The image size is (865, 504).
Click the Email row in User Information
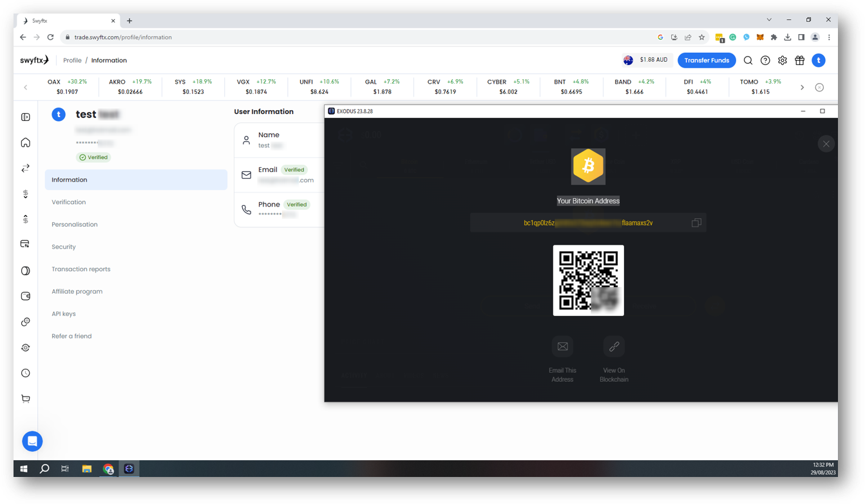coord(280,174)
